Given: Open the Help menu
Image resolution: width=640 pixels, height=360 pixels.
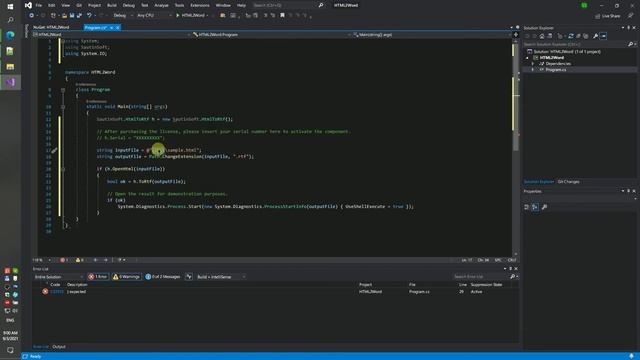Looking at the screenshot, I should [x=242, y=5].
